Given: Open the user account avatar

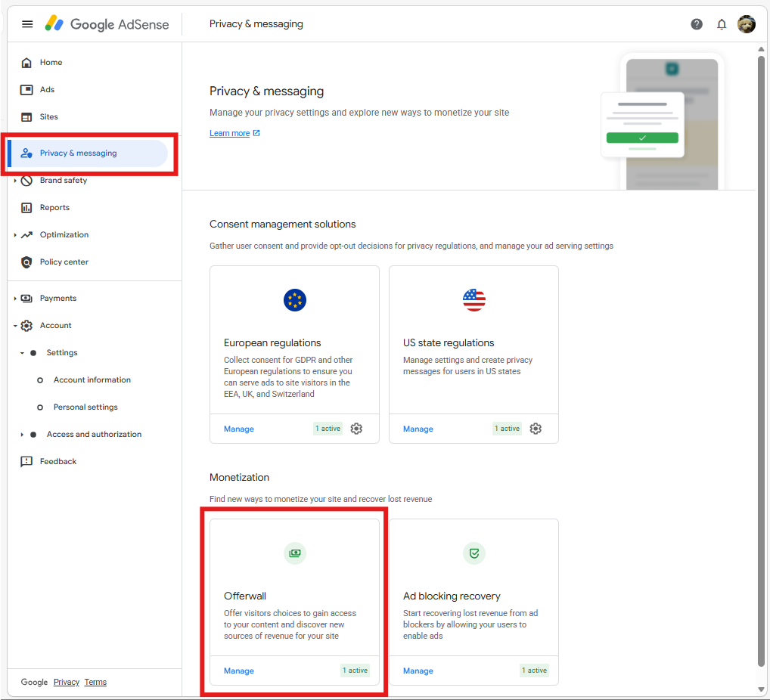Looking at the screenshot, I should click(747, 24).
